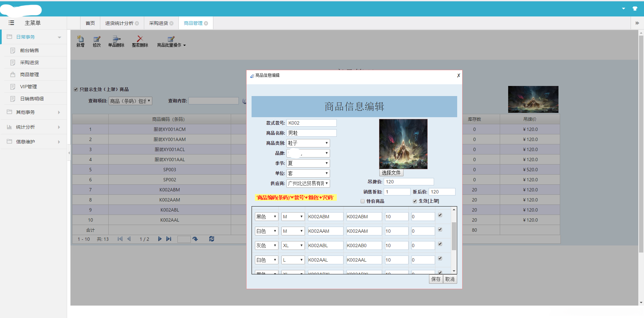The height and width of the screenshot is (318, 644).
Task: Click the red X 整款删除 icon
Action: 140,39
